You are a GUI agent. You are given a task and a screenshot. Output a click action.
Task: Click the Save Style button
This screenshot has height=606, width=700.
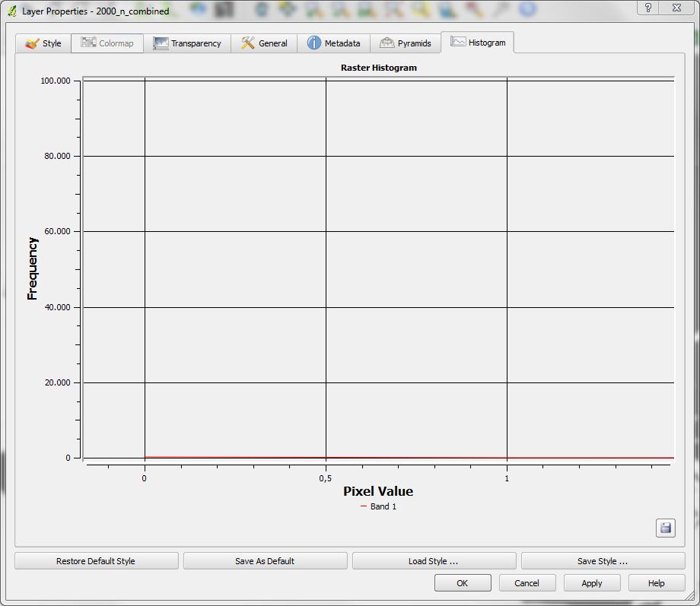tap(603, 561)
